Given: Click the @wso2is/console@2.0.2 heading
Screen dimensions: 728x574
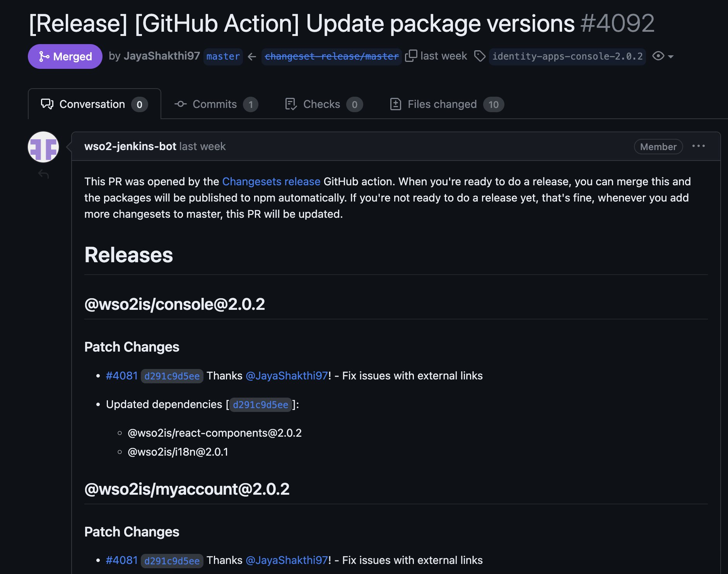Looking at the screenshot, I should pos(175,304).
